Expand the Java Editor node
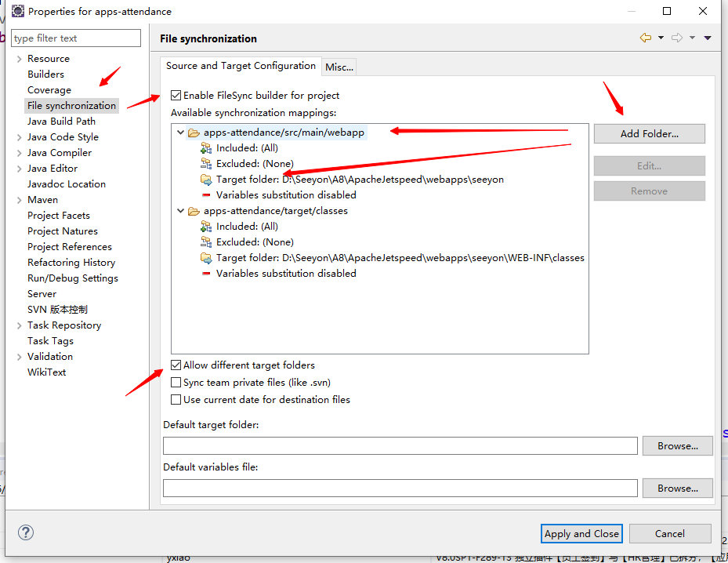The height and width of the screenshot is (563, 728). tap(19, 169)
